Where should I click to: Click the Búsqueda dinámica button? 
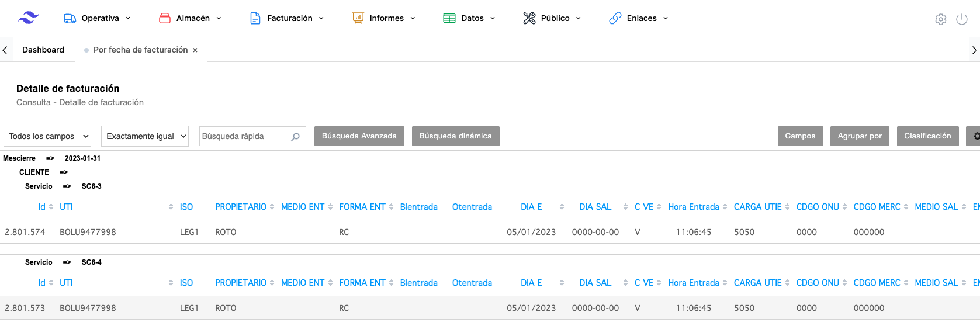[455, 136]
